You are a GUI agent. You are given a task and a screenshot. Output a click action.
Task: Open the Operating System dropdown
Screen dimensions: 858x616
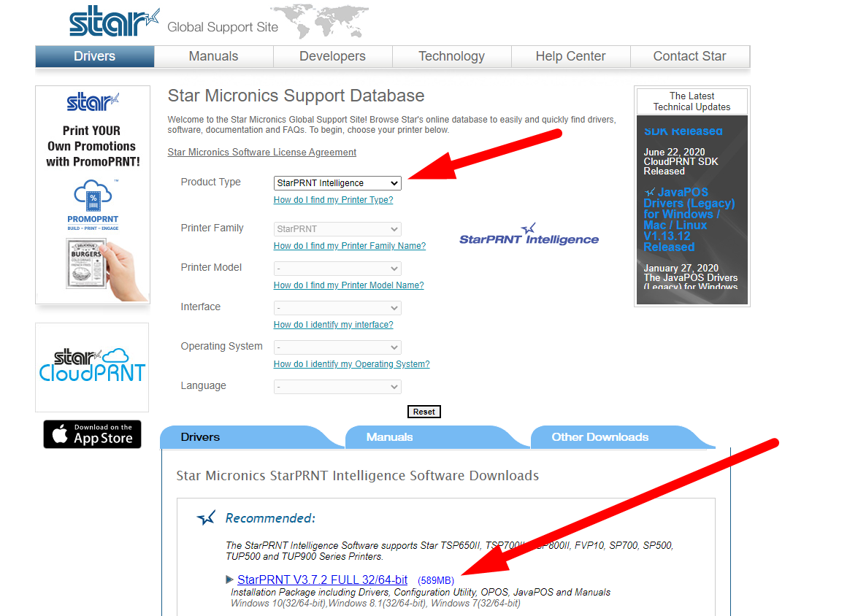tap(337, 347)
